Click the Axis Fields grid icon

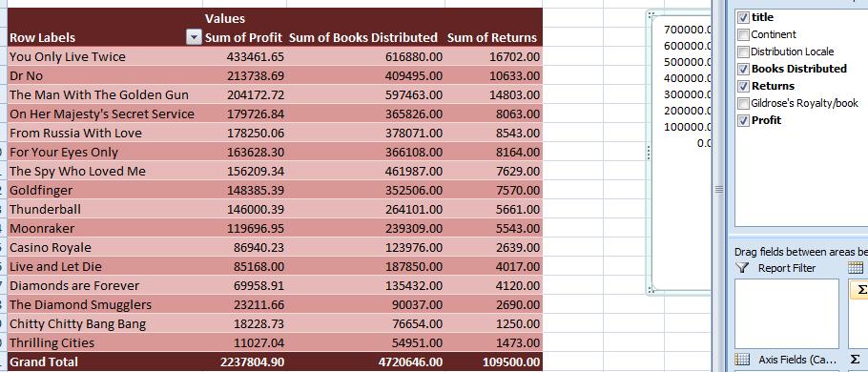click(742, 359)
